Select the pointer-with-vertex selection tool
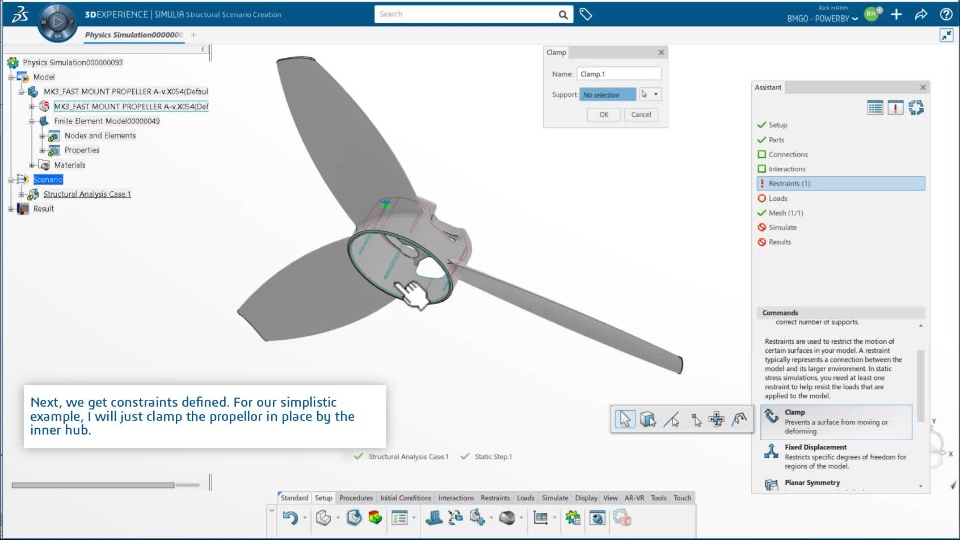The image size is (960, 540). (x=696, y=419)
